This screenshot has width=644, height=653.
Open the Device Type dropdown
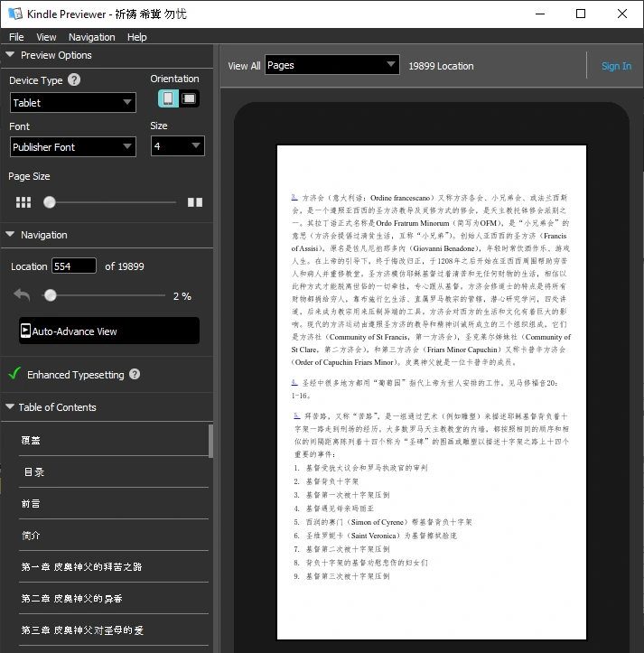(x=73, y=102)
